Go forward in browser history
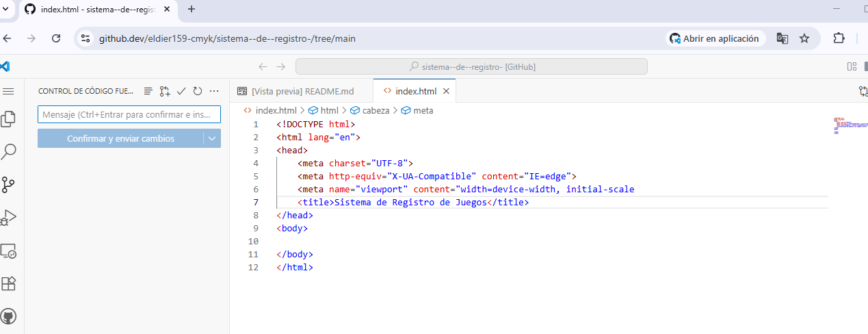The width and height of the screenshot is (868, 334). click(31, 38)
